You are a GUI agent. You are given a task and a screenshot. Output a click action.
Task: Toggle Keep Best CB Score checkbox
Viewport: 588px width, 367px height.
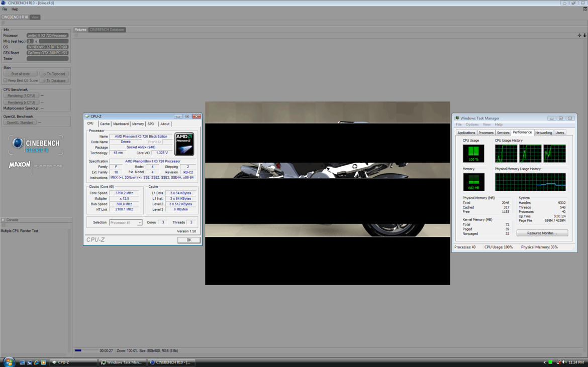pyautogui.click(x=5, y=80)
